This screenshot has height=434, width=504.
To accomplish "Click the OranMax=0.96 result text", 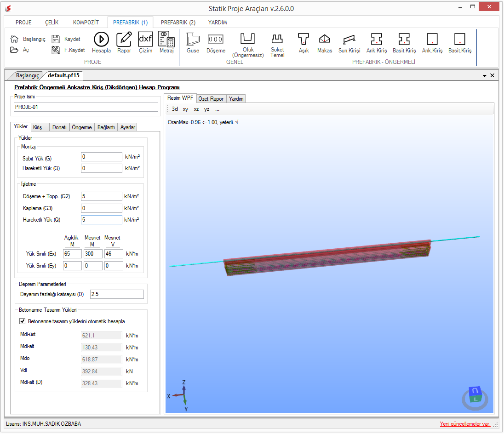I will pyautogui.click(x=203, y=122).
